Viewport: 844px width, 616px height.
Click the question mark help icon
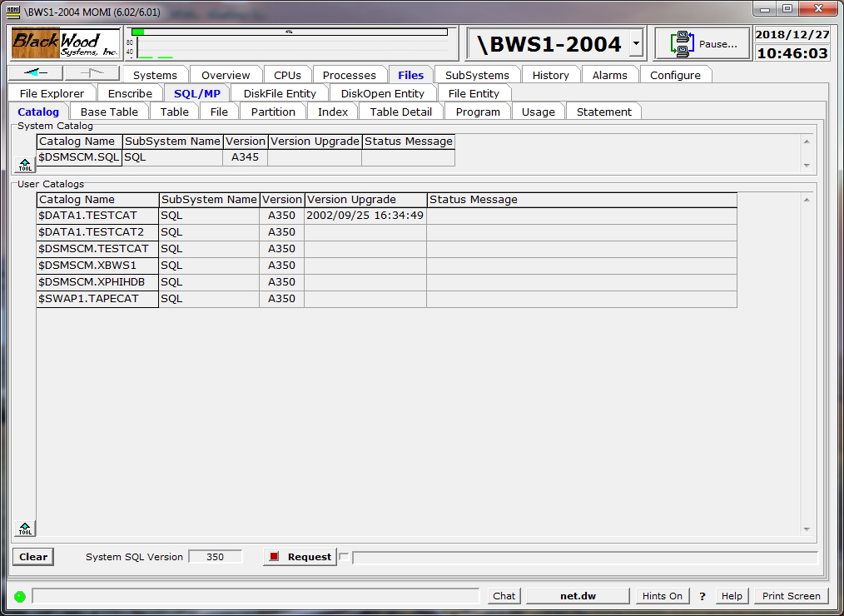coord(703,596)
